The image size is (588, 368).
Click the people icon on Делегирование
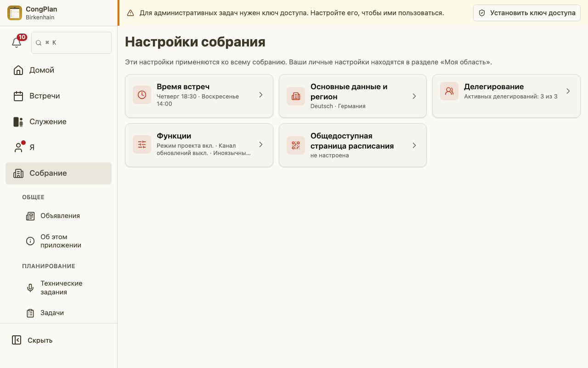[x=449, y=91]
